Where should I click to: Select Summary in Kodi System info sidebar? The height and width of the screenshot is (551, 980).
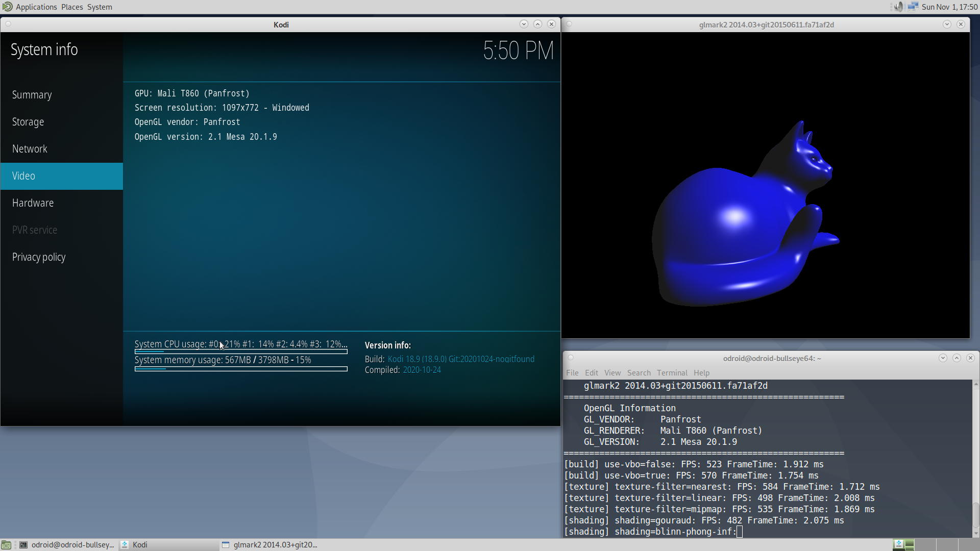tap(62, 95)
